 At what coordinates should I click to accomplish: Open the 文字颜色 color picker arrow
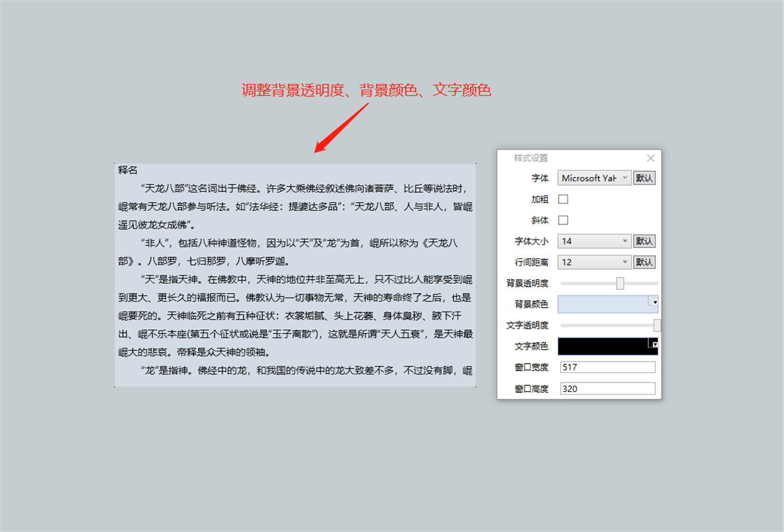pyautogui.click(x=654, y=345)
